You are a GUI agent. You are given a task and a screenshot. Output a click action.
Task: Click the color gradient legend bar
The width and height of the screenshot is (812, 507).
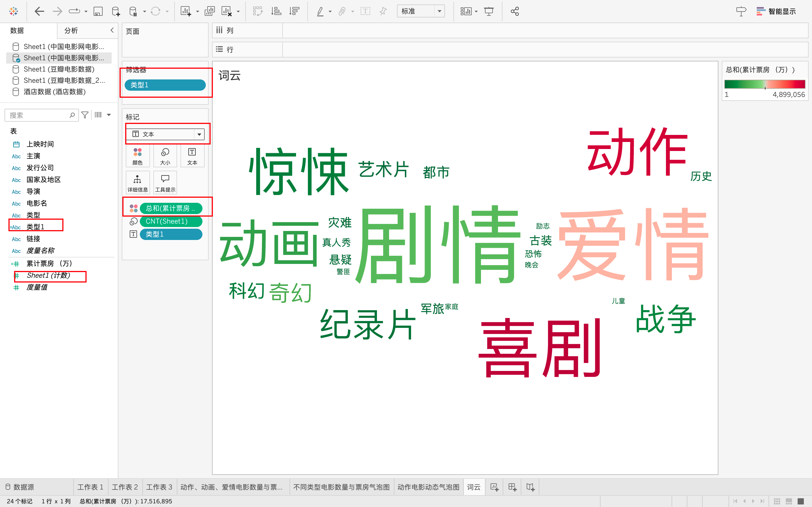(x=764, y=84)
